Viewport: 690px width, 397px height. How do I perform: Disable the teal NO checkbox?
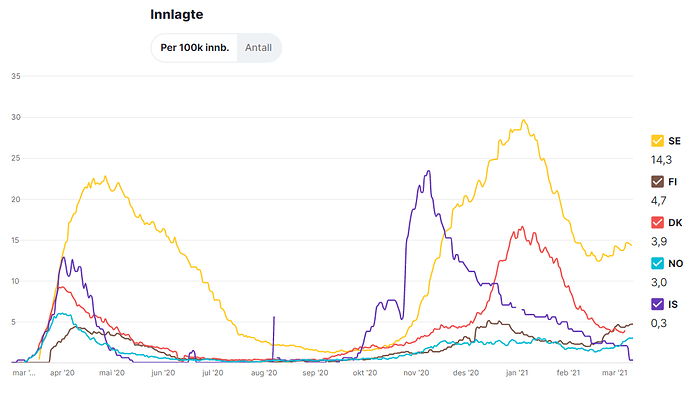click(657, 264)
